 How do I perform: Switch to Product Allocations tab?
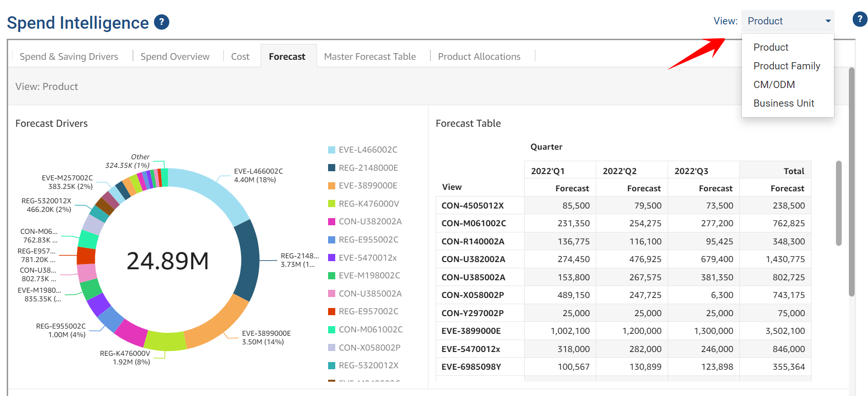point(479,56)
